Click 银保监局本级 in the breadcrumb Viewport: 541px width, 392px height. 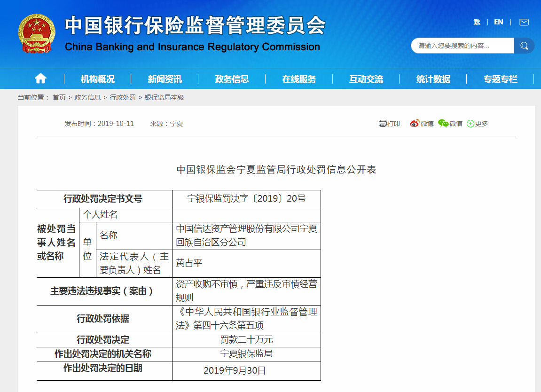pyautogui.click(x=164, y=98)
